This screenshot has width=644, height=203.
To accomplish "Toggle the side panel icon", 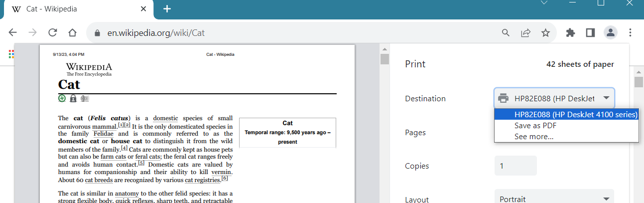I will [591, 33].
